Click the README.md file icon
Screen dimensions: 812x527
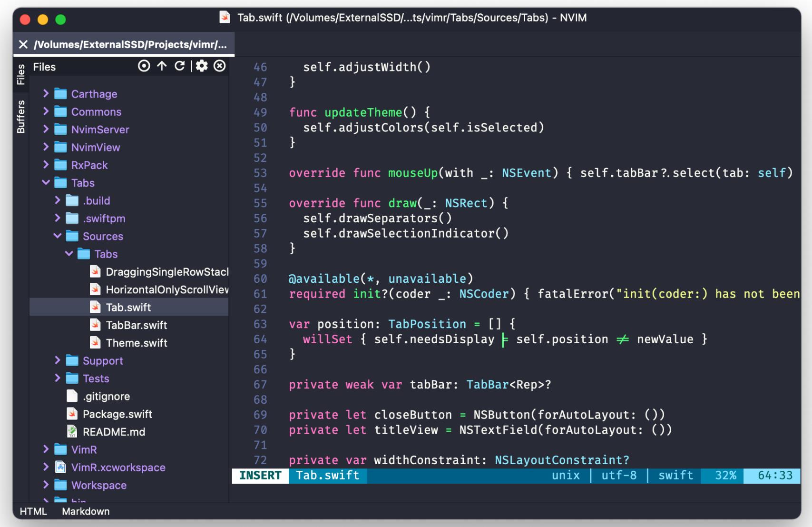72,432
